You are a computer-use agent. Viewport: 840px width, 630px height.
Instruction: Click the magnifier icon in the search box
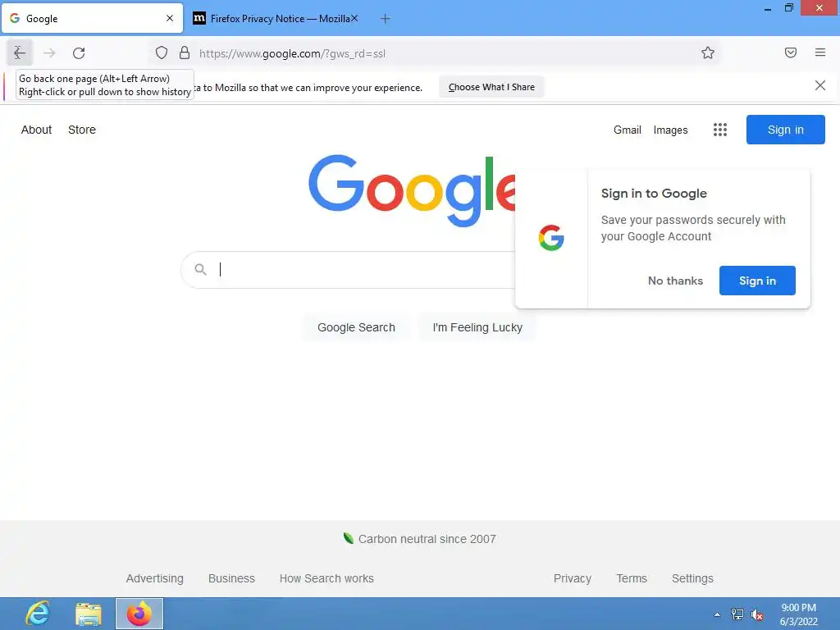[200, 269]
